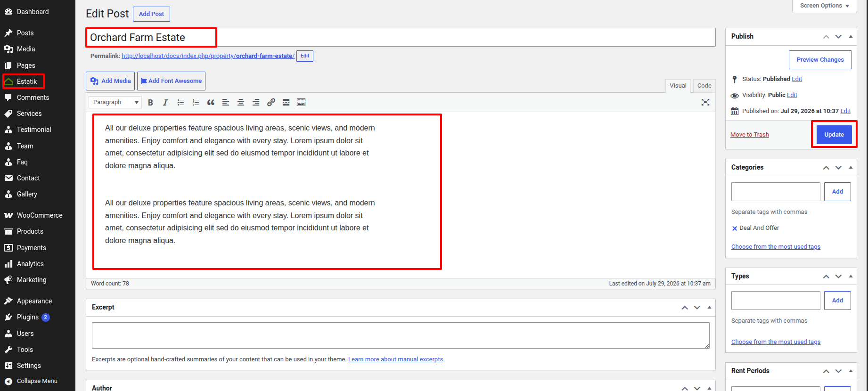
Task: Edit the post Status
Action: point(797,79)
